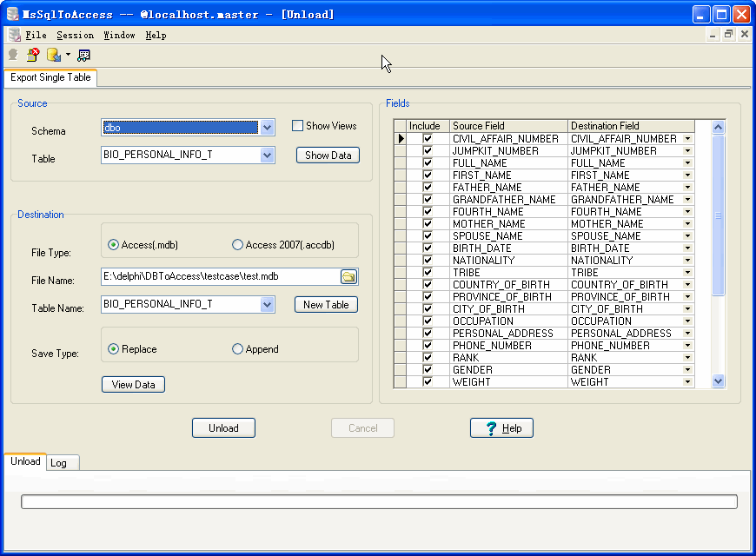Enable the Show Views checkbox
This screenshot has height=556, width=756.
[297, 126]
